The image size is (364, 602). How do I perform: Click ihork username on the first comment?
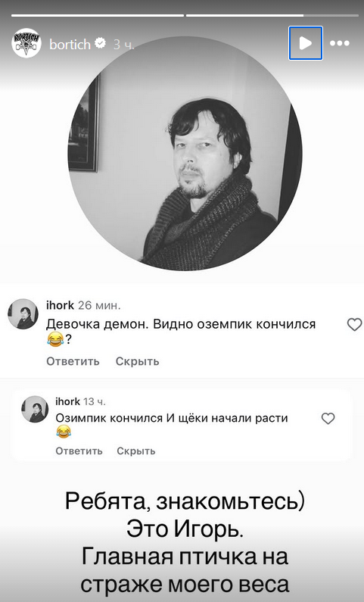coord(61,305)
